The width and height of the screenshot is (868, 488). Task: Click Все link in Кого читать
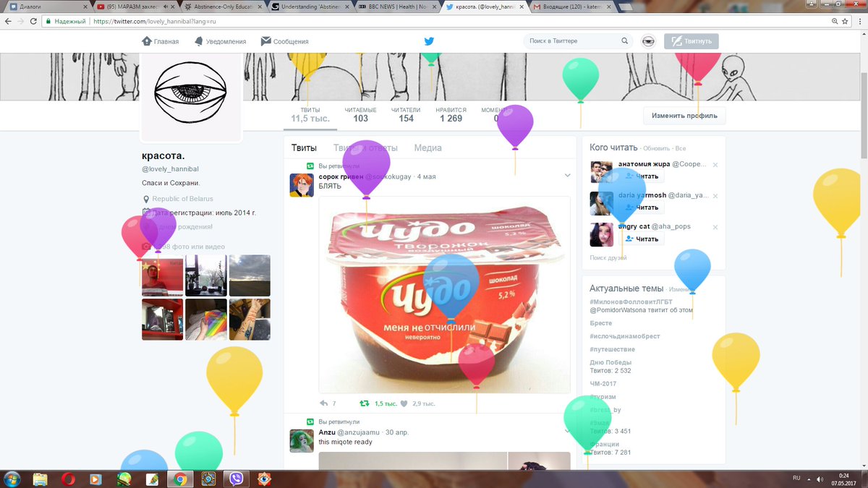pyautogui.click(x=681, y=148)
